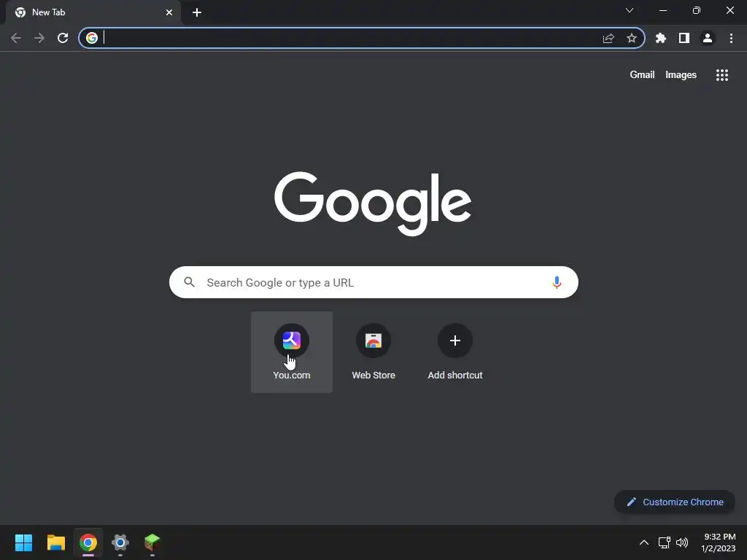Restore down the Chrome window
Screen dimensions: 747x560
click(x=697, y=10)
